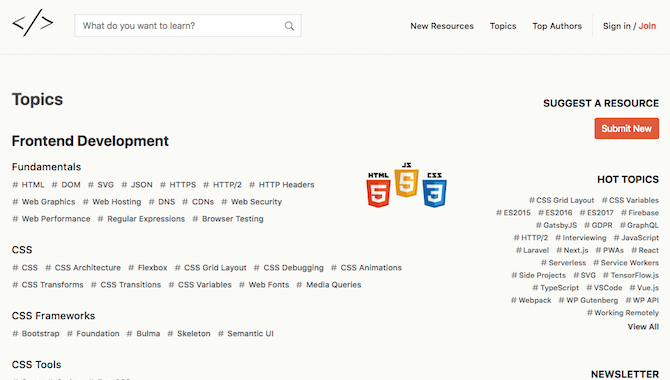Open Topics in the top navigation
Viewport: 670px width, 380px height.
point(503,26)
